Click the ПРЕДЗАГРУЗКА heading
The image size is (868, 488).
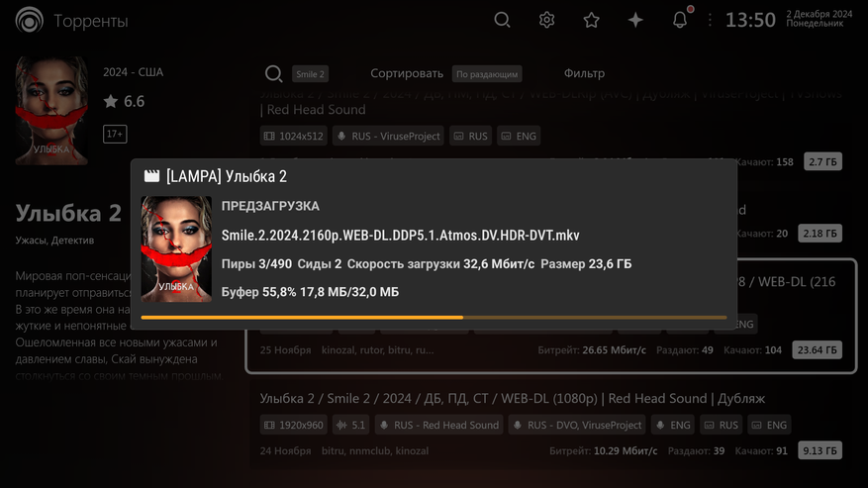tap(270, 206)
